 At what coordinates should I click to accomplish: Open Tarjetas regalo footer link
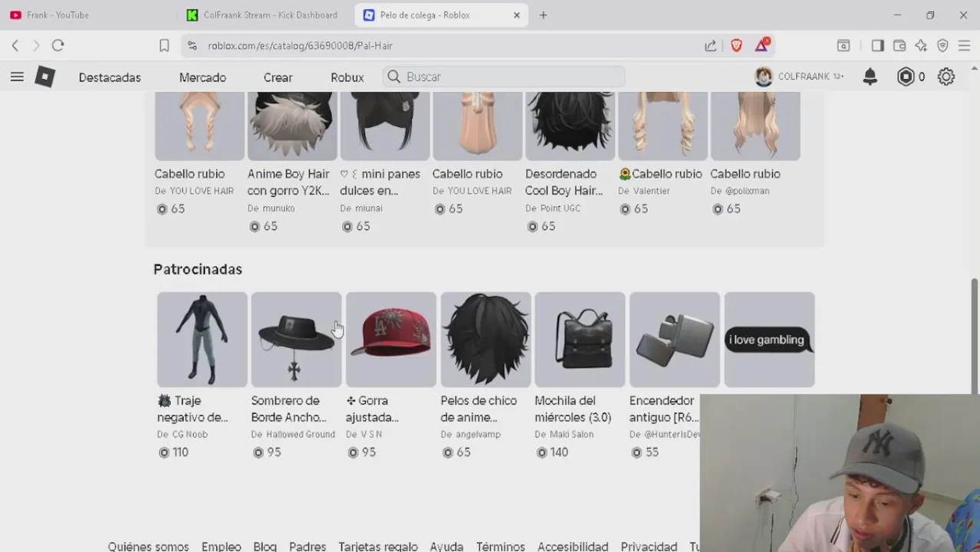(378, 546)
